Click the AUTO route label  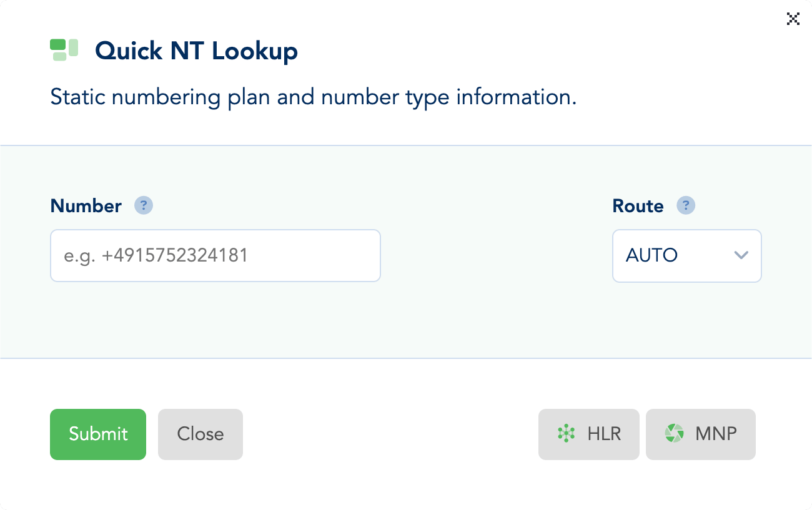(652, 255)
